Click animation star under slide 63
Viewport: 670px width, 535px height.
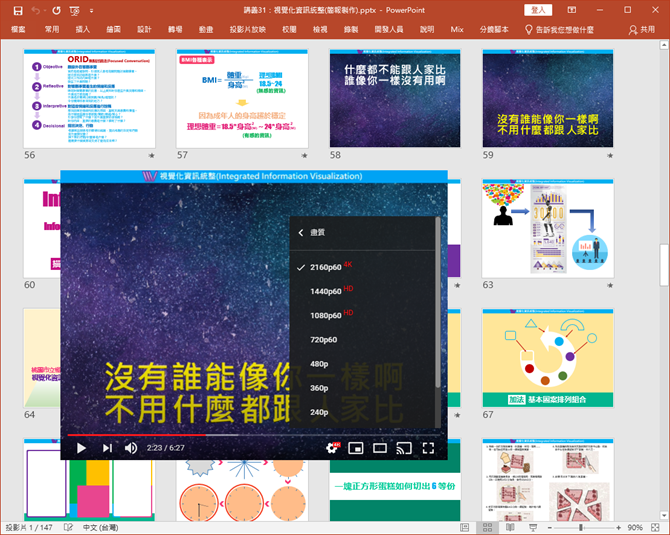[x=610, y=285]
